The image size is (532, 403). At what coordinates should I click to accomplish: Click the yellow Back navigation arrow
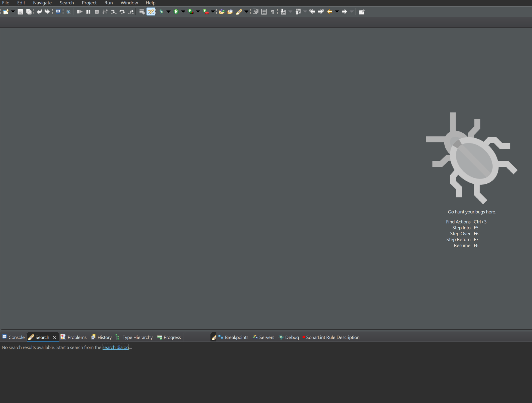click(x=330, y=12)
